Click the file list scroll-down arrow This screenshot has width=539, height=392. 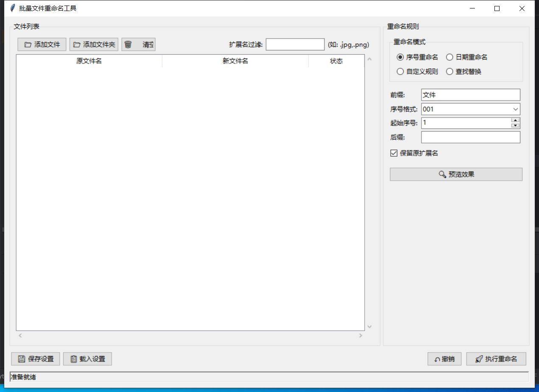[369, 327]
